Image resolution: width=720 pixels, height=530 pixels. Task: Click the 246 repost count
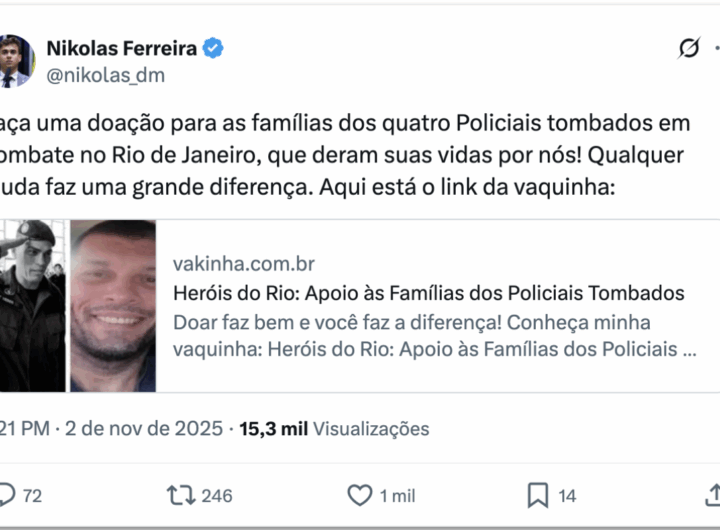tap(216, 495)
